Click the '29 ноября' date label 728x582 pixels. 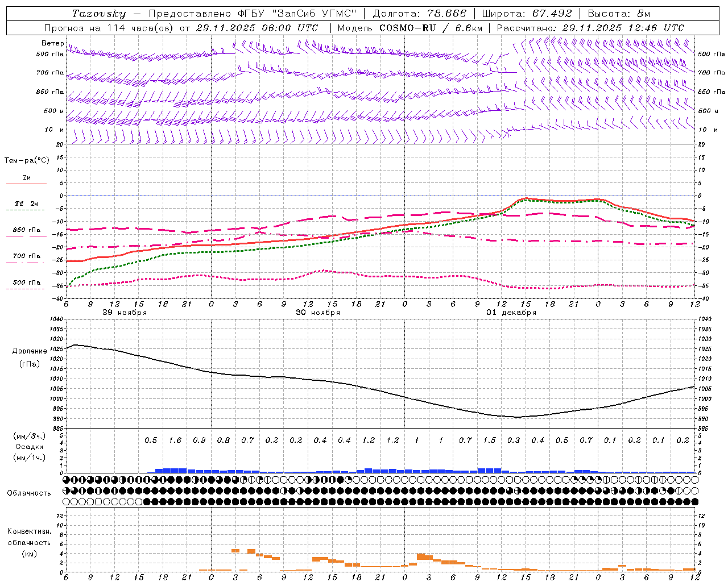[x=125, y=313]
